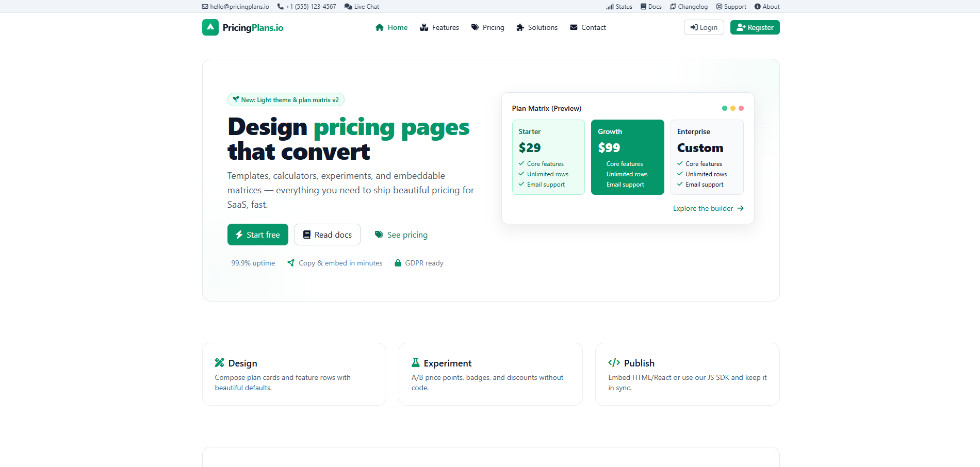Click the book icon on Read docs
Image resolution: width=980 pixels, height=467 pixels.
click(307, 235)
